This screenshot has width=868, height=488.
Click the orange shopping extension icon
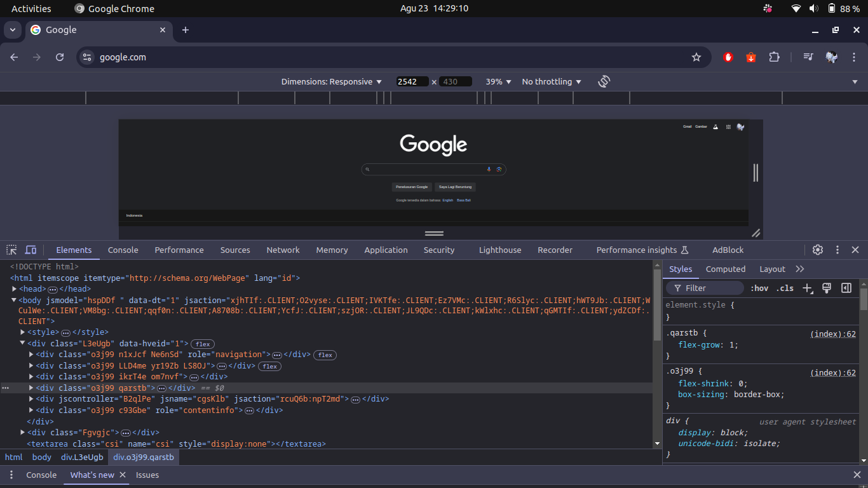(x=750, y=57)
